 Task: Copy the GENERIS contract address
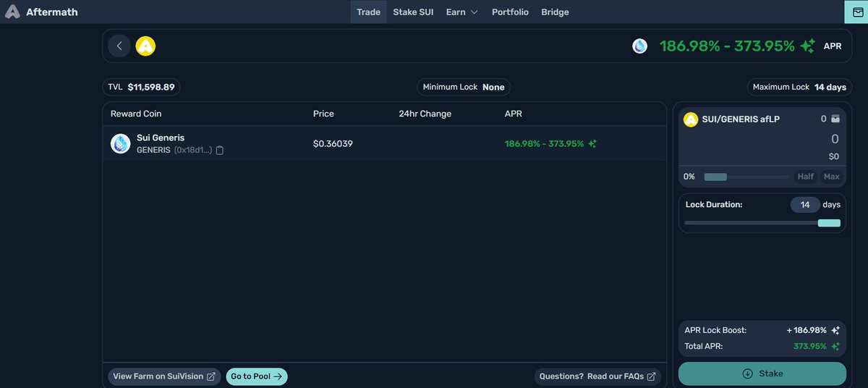(220, 150)
